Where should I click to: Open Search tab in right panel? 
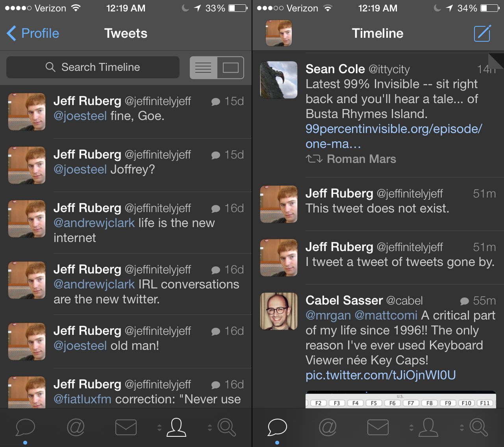tap(479, 427)
